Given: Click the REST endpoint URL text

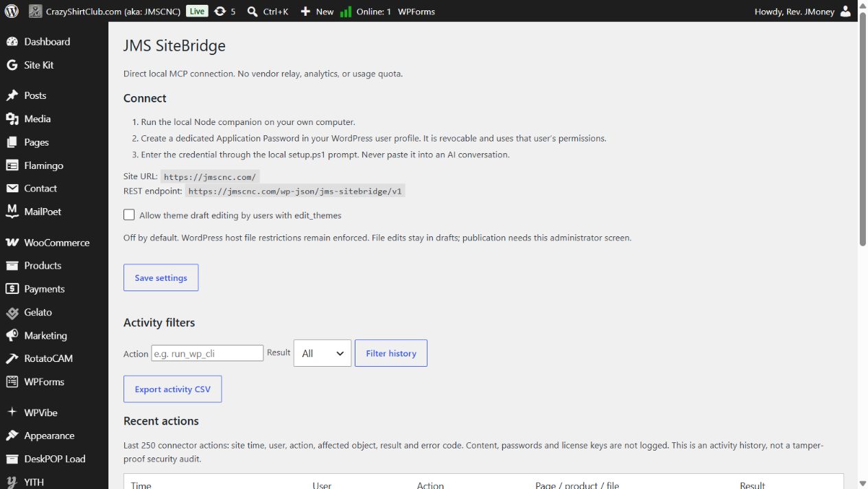Looking at the screenshot, I should 295,192.
